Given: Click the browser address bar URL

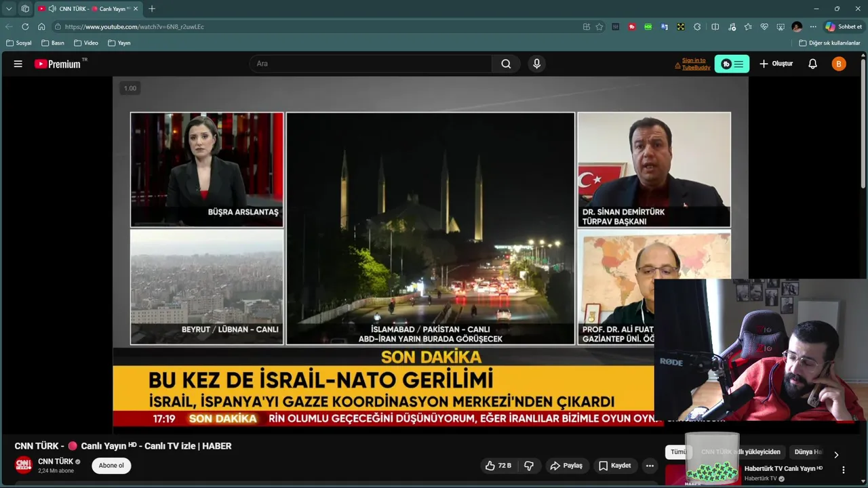Looking at the screenshot, I should pyautogui.click(x=134, y=26).
